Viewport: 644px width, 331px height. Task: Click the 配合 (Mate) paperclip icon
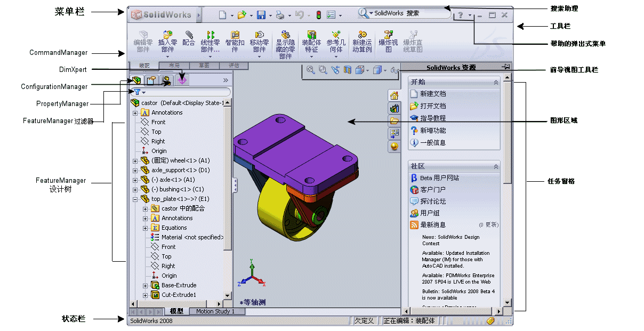tap(189, 35)
